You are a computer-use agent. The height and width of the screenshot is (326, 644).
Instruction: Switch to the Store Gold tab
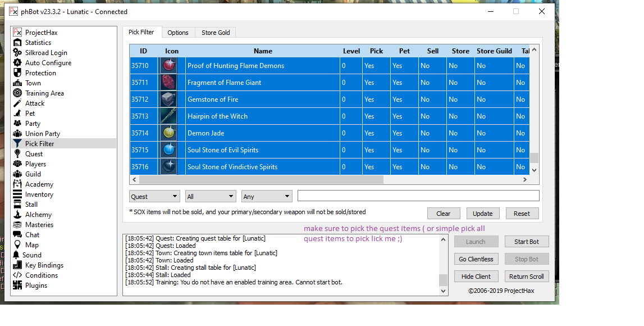point(216,33)
